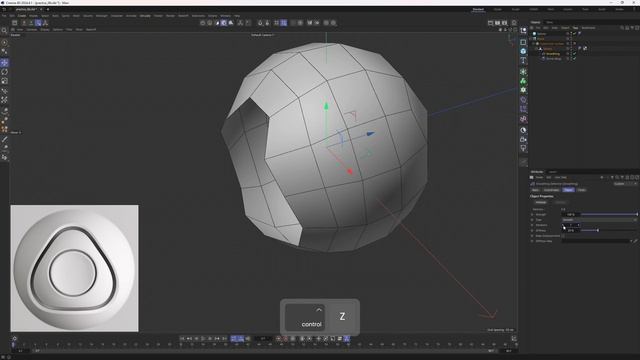The height and width of the screenshot is (360, 640).
Task: Collapse the nested Sphere tree expander
Action: [x=536, y=48]
